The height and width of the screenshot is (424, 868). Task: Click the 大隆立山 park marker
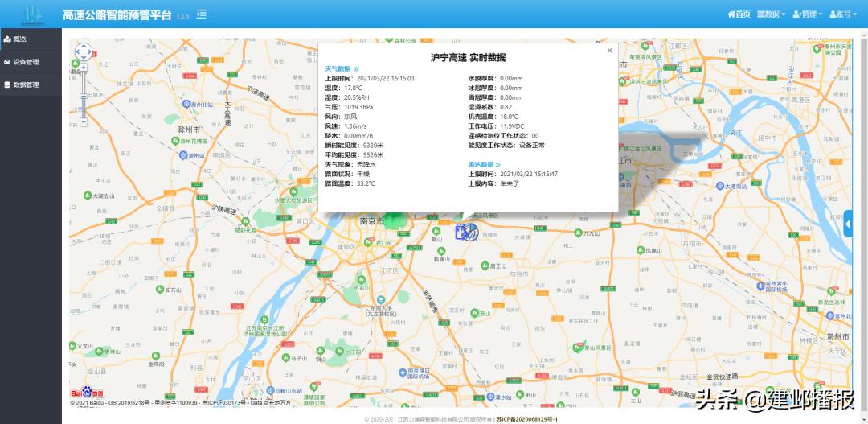tap(88, 196)
